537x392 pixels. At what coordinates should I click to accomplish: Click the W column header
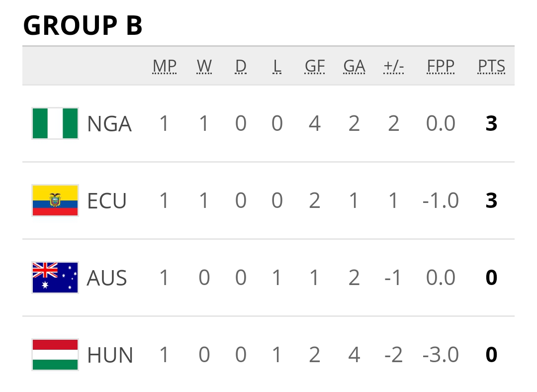pos(204,66)
